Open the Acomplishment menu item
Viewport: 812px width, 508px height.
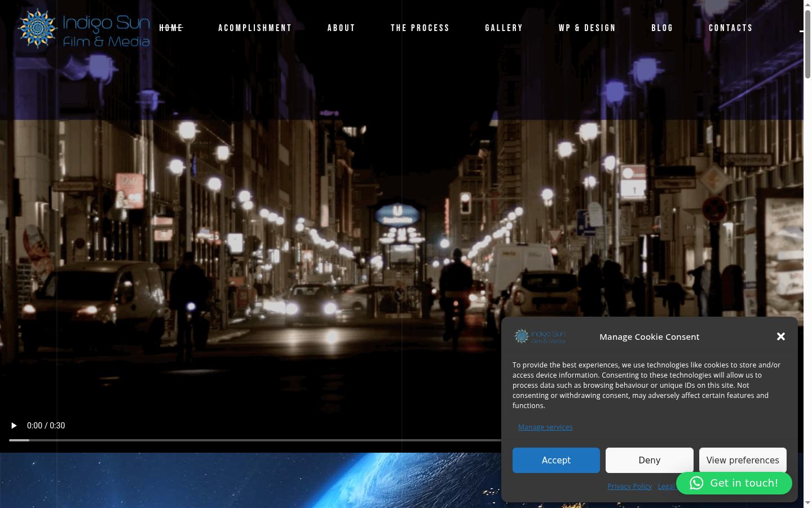coord(255,28)
